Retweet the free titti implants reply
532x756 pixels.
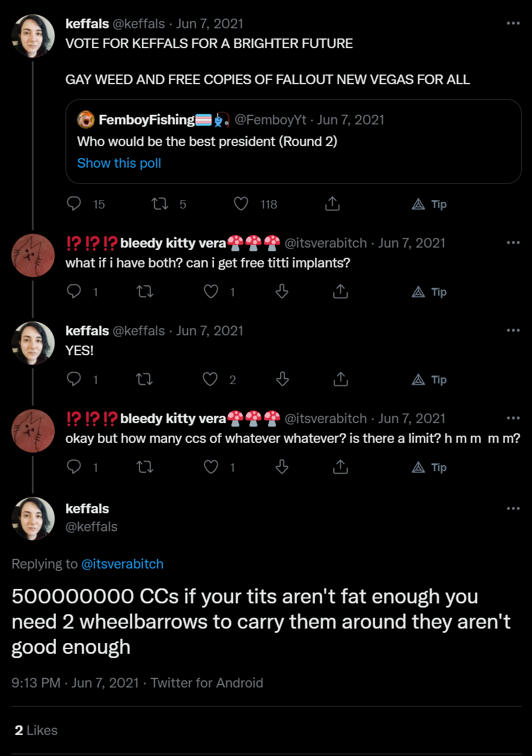pyautogui.click(x=145, y=292)
